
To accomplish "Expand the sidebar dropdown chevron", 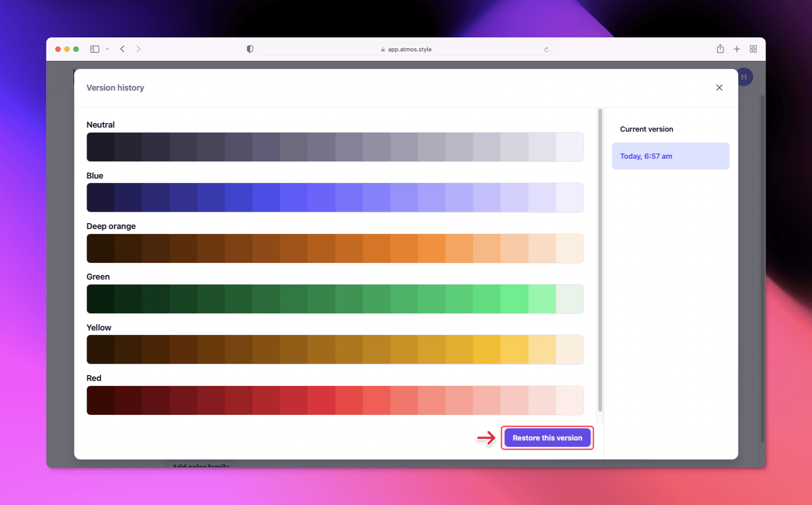I will click(107, 49).
